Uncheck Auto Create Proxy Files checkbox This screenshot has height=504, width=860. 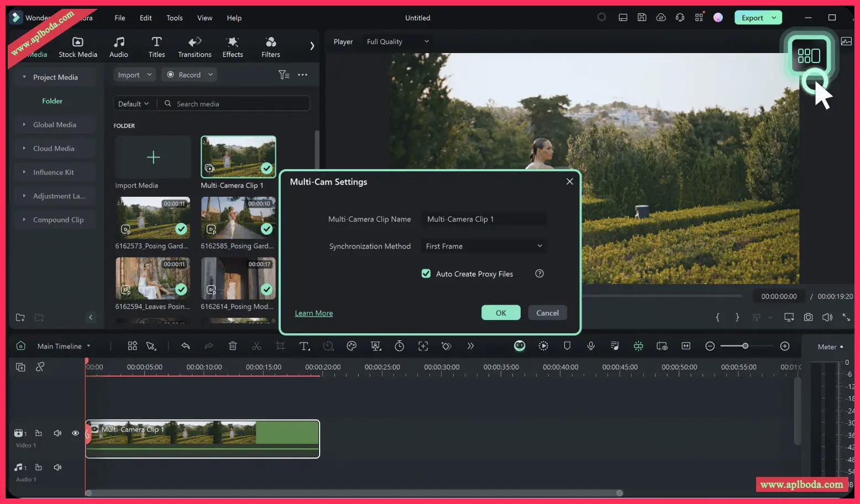pyautogui.click(x=426, y=274)
